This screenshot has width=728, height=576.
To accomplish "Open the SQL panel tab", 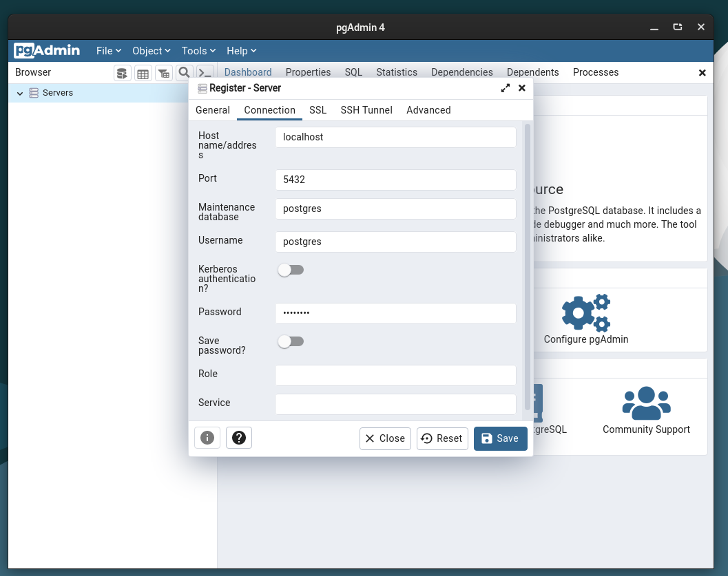I will pyautogui.click(x=353, y=72).
